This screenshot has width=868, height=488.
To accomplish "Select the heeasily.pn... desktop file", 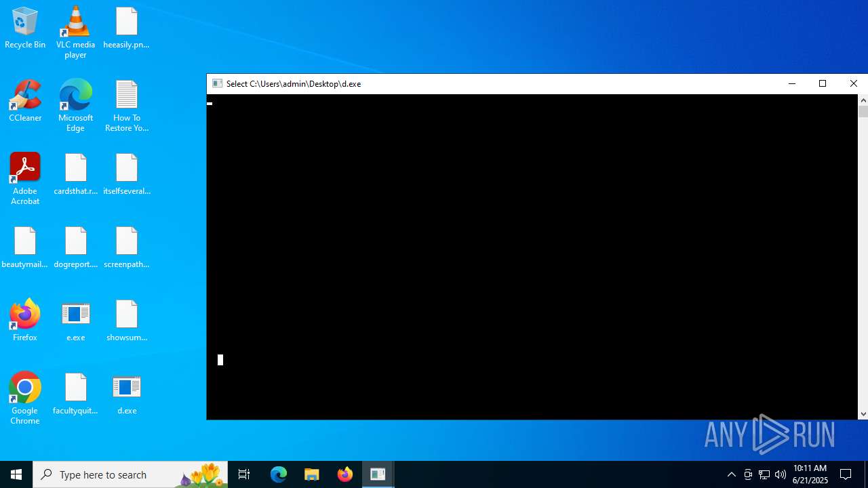I will pos(126,28).
